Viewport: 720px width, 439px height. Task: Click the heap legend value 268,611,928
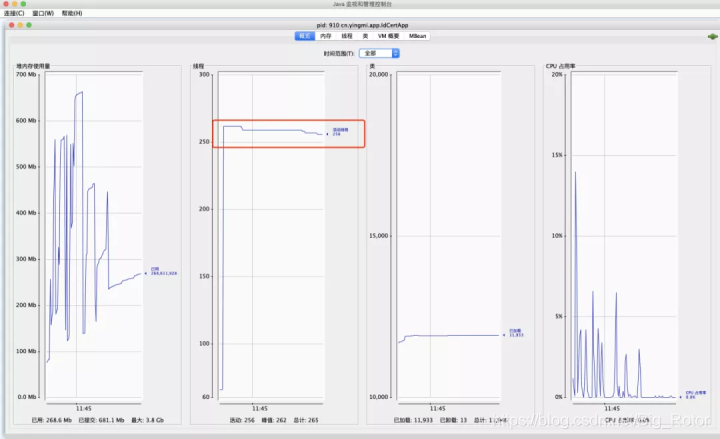[x=164, y=273]
